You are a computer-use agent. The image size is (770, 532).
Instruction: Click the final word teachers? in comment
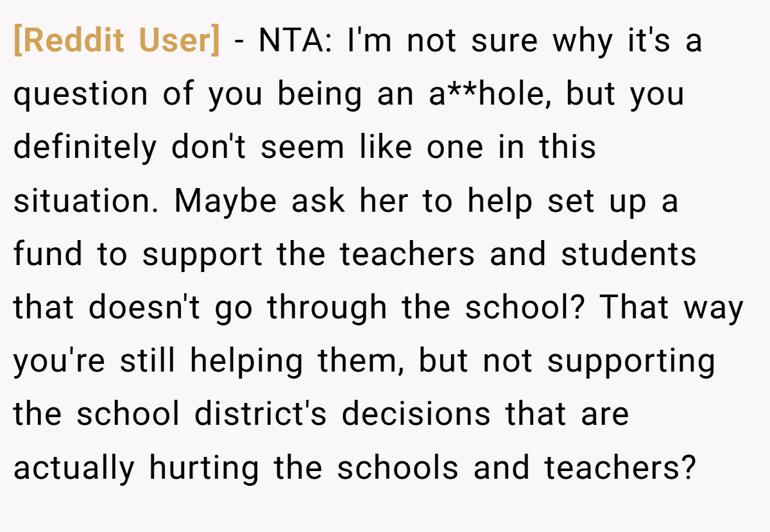coord(620,468)
